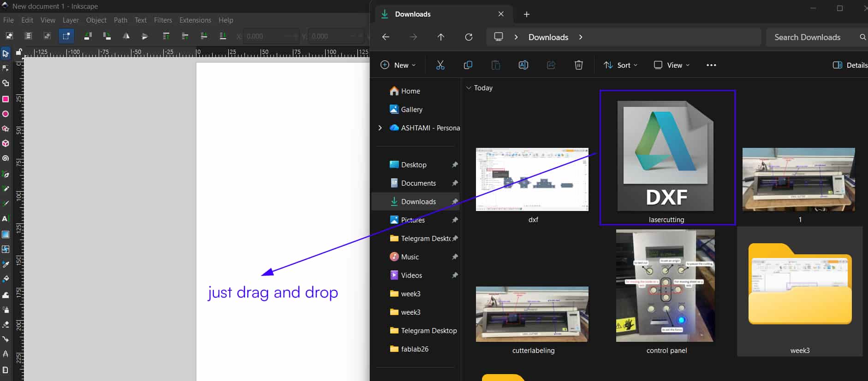
Task: Select the lasercutting DXF file
Action: (666, 157)
